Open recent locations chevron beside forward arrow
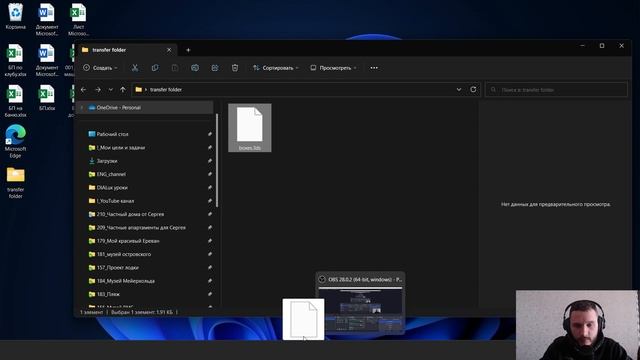Image resolution: width=640 pixels, height=360 pixels. (x=110, y=89)
